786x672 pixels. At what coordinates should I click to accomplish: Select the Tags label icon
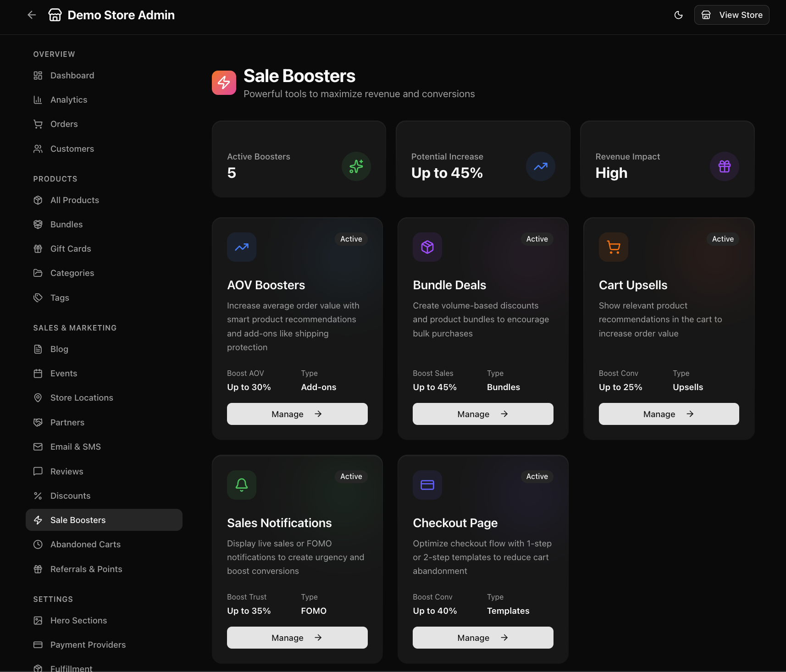[39, 297]
